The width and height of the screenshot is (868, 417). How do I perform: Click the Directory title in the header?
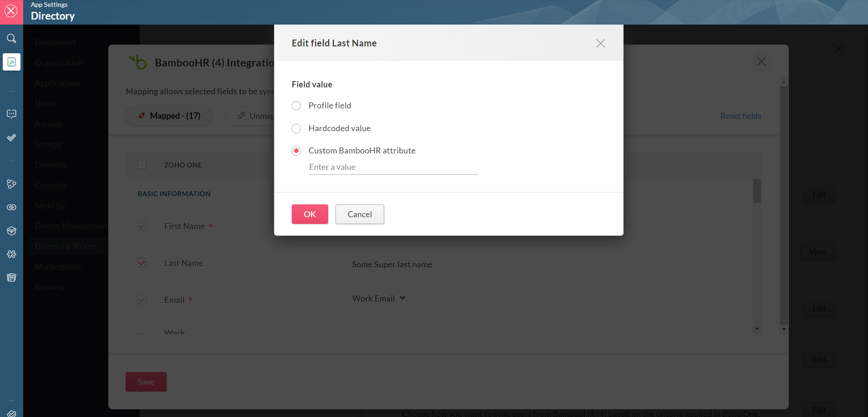53,16
